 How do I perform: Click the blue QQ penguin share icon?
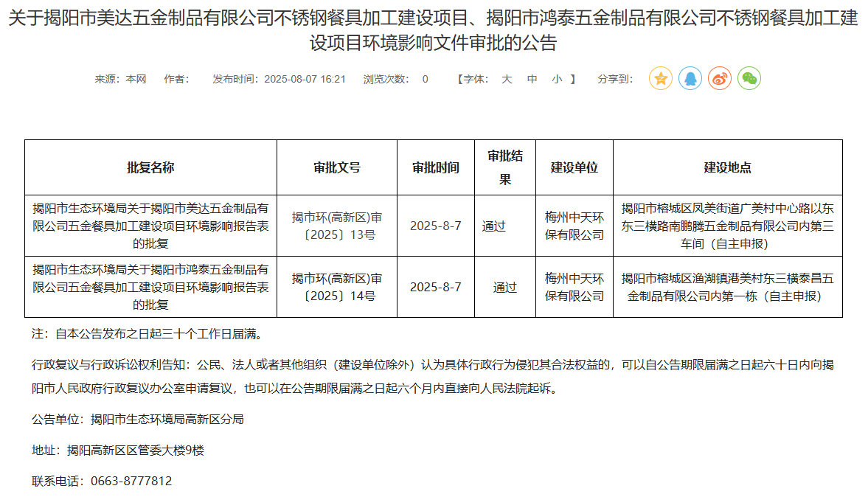tap(690, 78)
